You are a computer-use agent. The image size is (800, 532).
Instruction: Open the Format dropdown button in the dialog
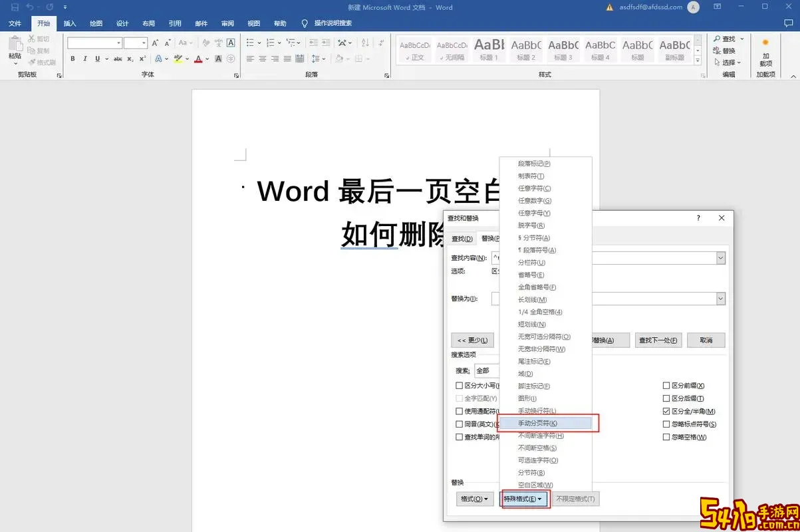click(x=475, y=499)
